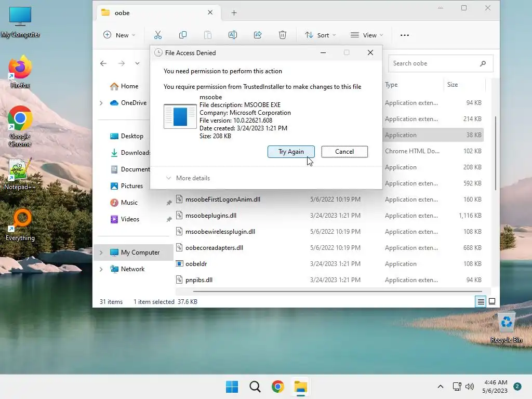Open clock and date in taskbar
The height and width of the screenshot is (399, 532).
[495, 387]
